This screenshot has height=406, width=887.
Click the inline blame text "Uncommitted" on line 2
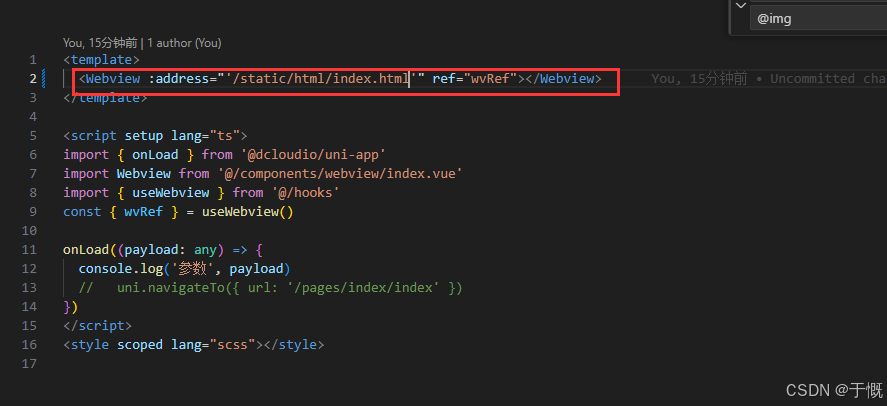[x=812, y=79]
